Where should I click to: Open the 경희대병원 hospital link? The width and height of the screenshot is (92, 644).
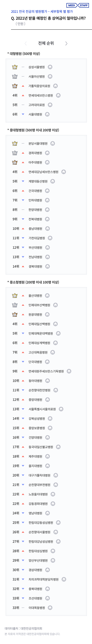point(35,153)
